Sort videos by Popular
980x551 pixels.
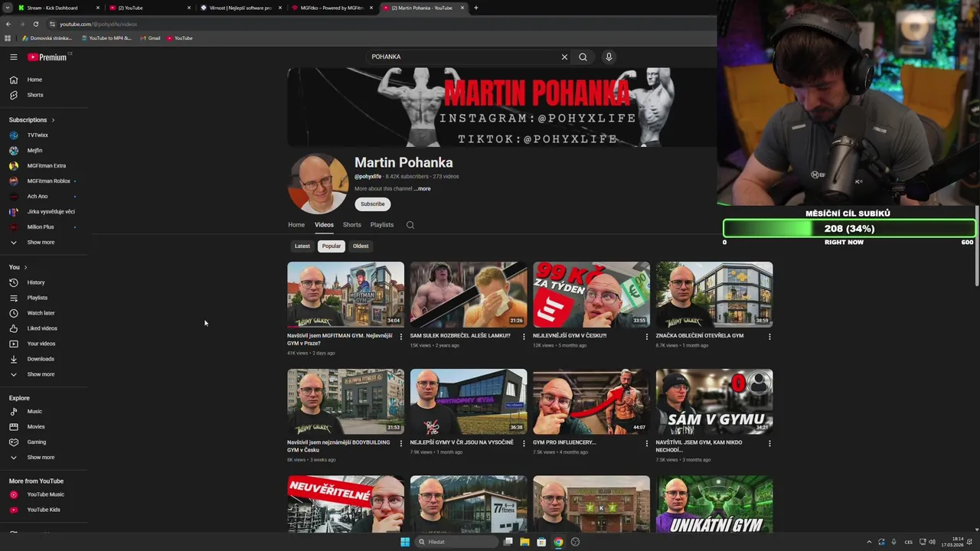[x=332, y=246]
